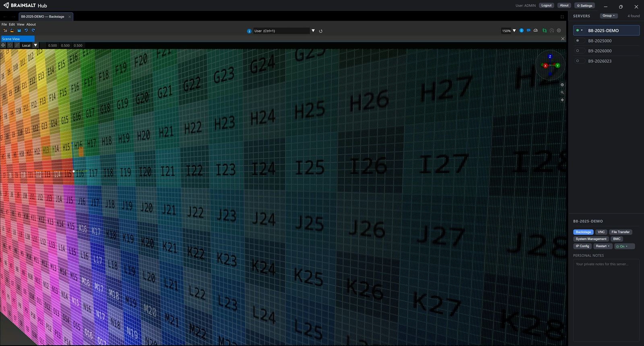
Task: Click the green network nodes icon
Action: pyautogui.click(x=545, y=31)
